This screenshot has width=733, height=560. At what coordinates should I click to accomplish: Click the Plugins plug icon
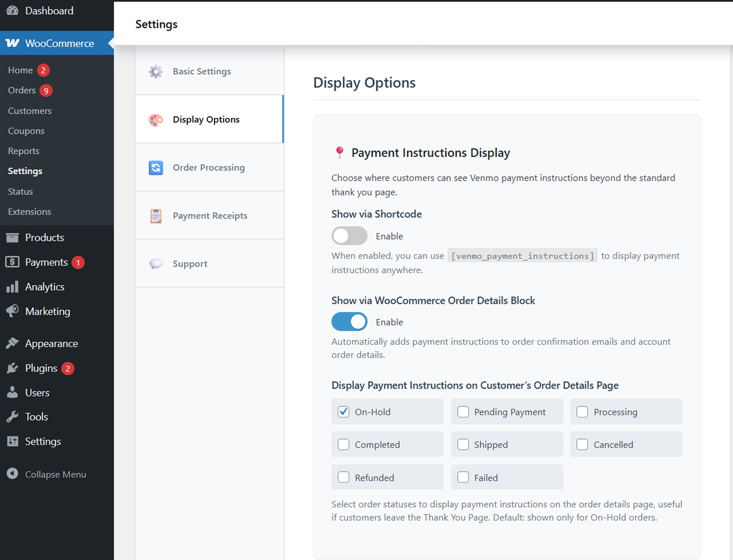click(x=12, y=368)
